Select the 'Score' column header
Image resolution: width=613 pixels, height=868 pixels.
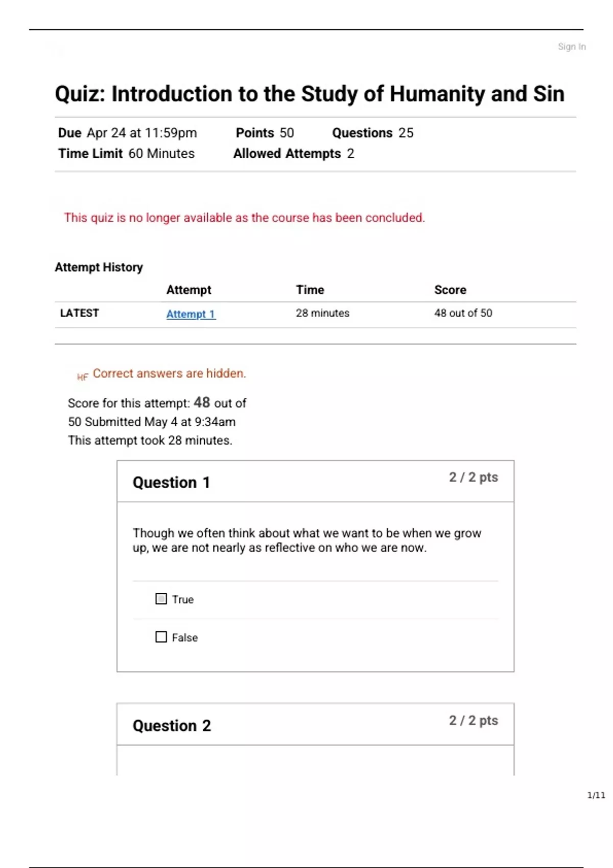point(450,290)
